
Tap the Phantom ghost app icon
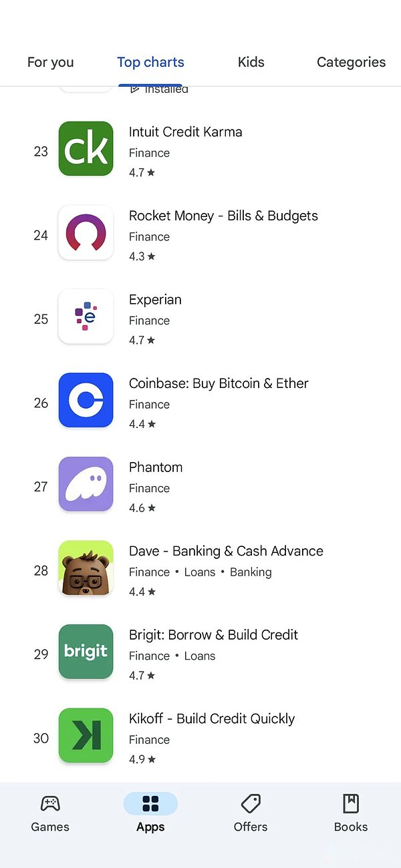click(x=86, y=484)
